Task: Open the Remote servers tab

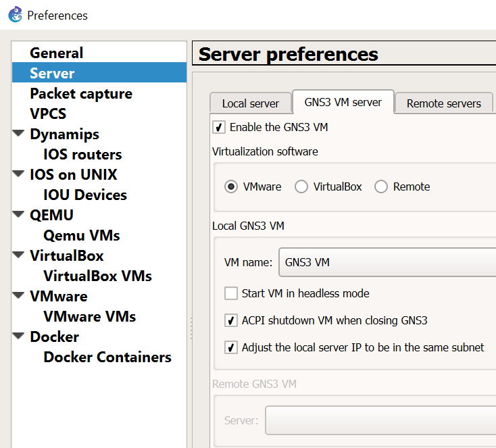Action: (443, 103)
